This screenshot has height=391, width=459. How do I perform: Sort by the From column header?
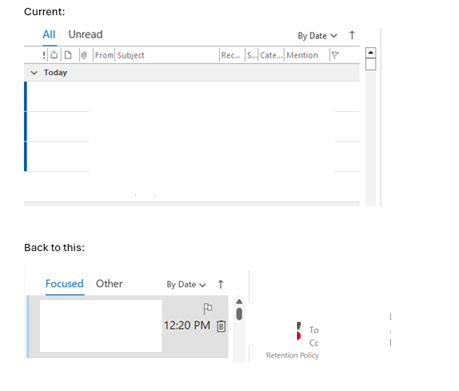click(104, 55)
